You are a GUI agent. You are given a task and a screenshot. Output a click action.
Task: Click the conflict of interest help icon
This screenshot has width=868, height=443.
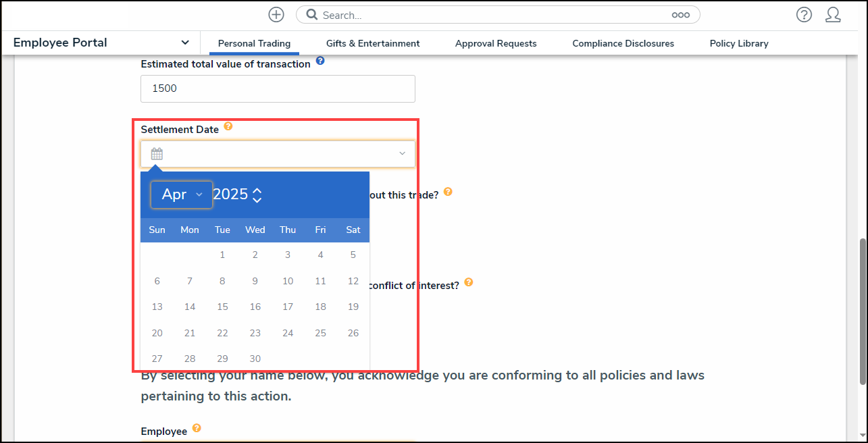pos(469,282)
